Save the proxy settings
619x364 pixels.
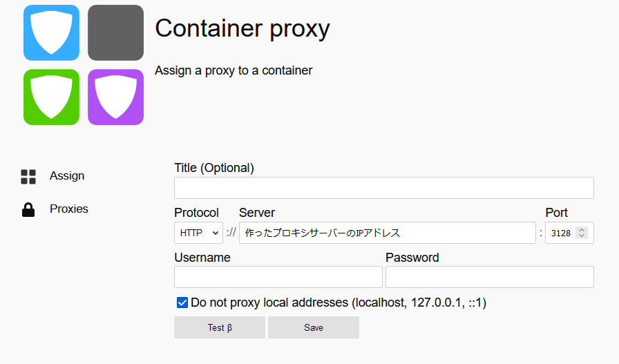[x=314, y=327]
